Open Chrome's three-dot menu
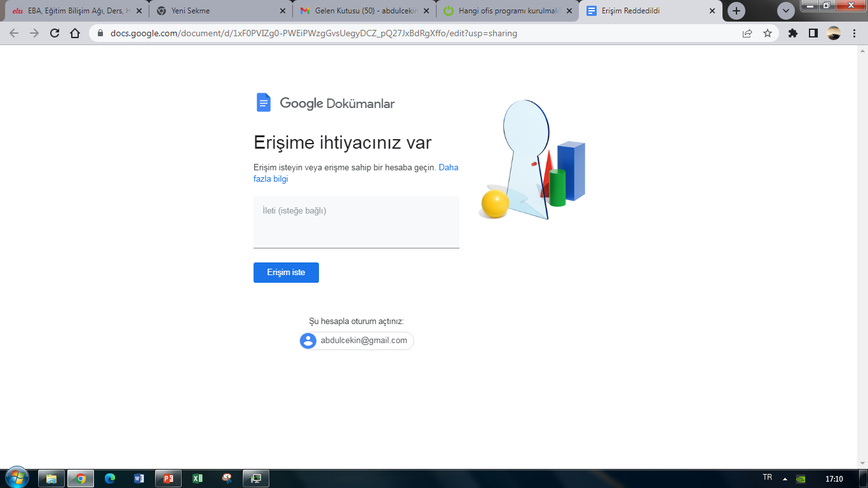Image resolution: width=868 pixels, height=488 pixels. coord(854,34)
